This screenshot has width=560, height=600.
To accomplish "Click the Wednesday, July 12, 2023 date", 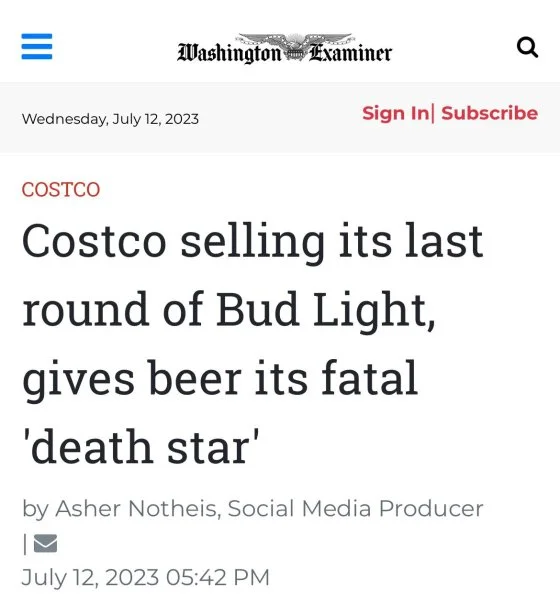I will [x=110, y=119].
